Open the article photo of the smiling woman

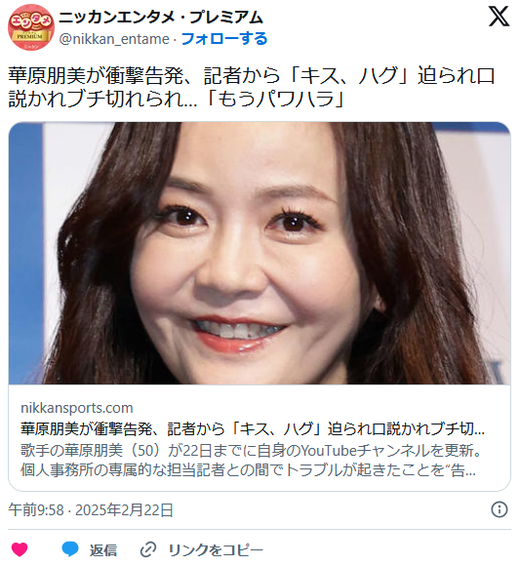pos(259,253)
